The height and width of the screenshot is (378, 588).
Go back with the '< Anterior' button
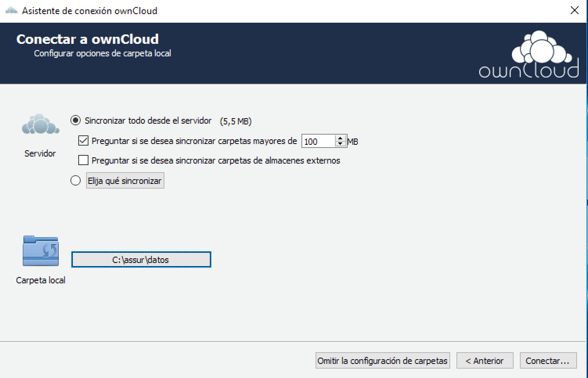pos(485,360)
